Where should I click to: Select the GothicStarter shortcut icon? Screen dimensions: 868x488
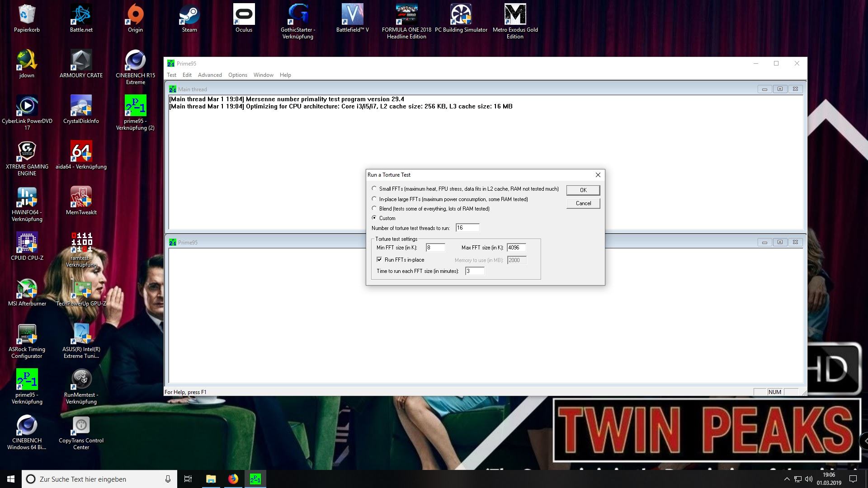[x=298, y=22]
